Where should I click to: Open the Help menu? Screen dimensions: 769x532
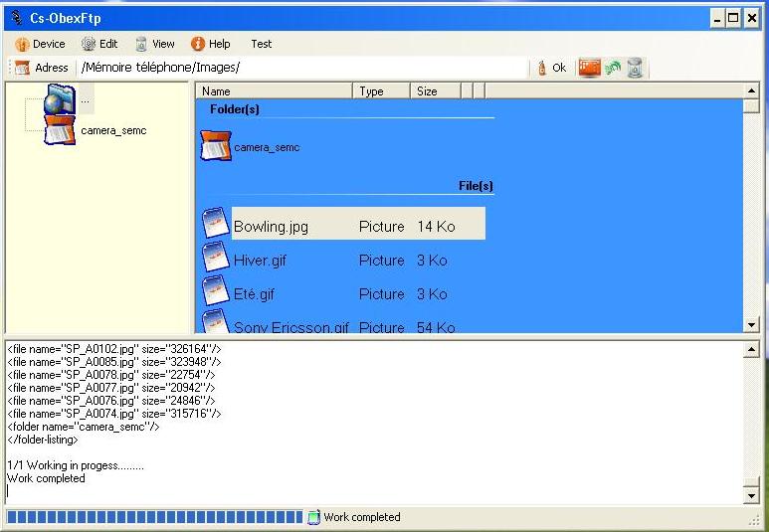coord(211,44)
